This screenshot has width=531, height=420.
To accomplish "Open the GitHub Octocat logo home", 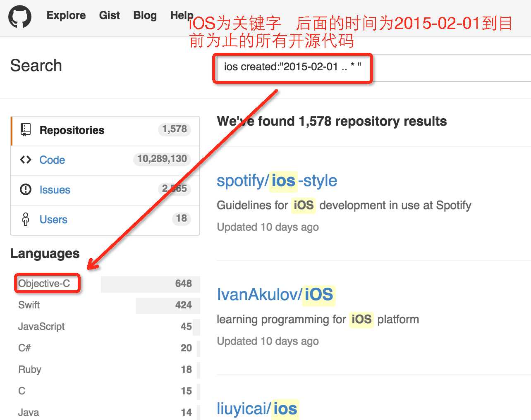I will pyautogui.click(x=20, y=17).
